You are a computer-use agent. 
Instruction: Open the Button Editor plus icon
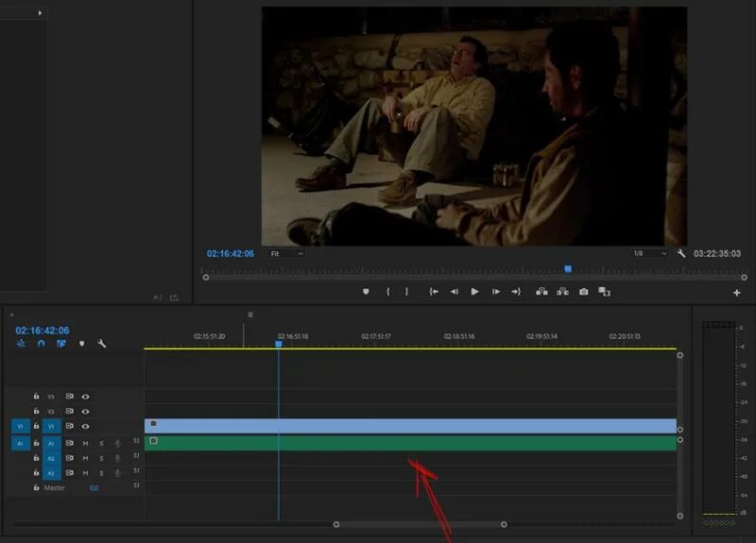pos(737,293)
